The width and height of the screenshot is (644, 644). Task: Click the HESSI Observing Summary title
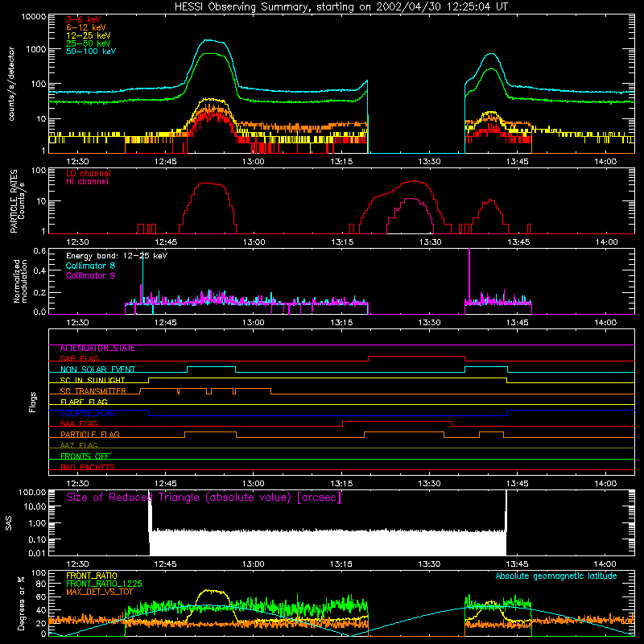[x=341, y=7]
